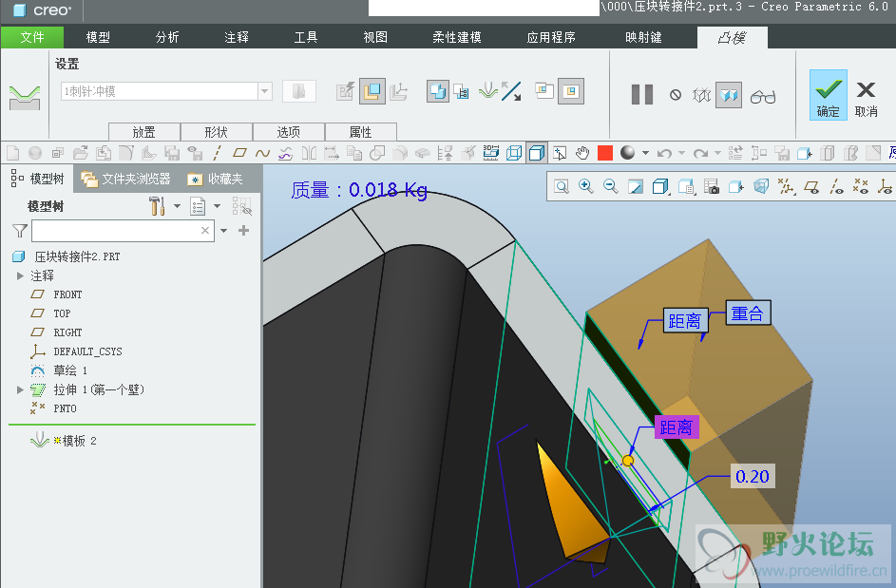896x588 pixels.
Task: Click the 重合 constraint label
Action: click(748, 313)
